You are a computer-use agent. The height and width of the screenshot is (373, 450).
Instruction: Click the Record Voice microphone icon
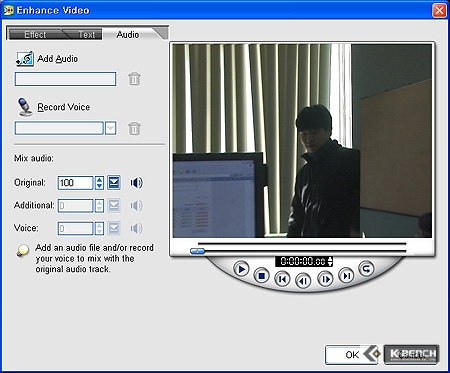pos(25,107)
